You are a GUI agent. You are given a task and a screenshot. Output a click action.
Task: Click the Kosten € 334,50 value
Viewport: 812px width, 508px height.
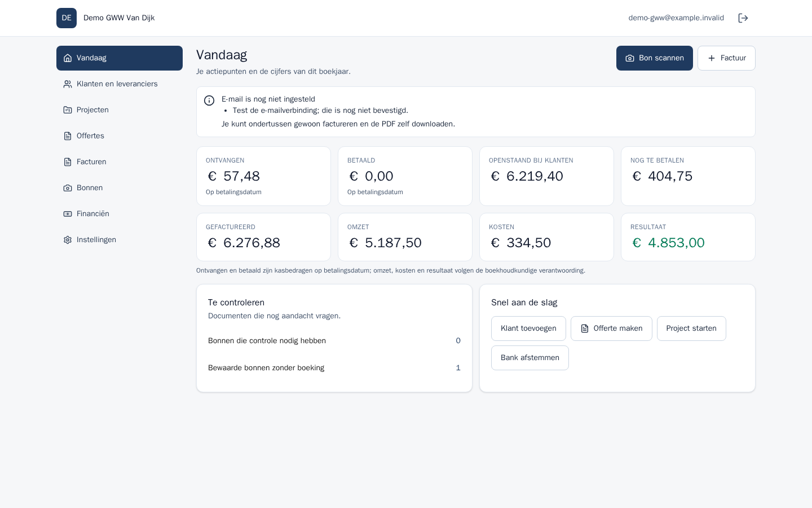pyautogui.click(x=520, y=243)
